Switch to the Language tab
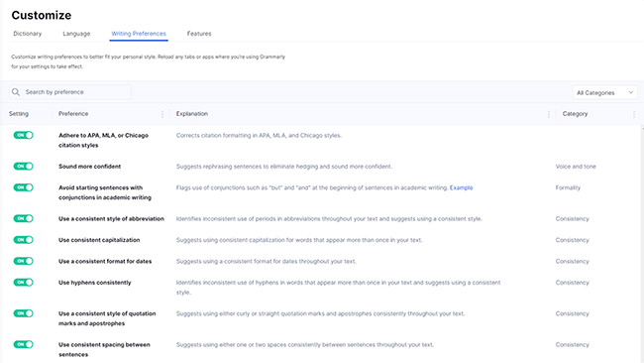 coord(76,34)
